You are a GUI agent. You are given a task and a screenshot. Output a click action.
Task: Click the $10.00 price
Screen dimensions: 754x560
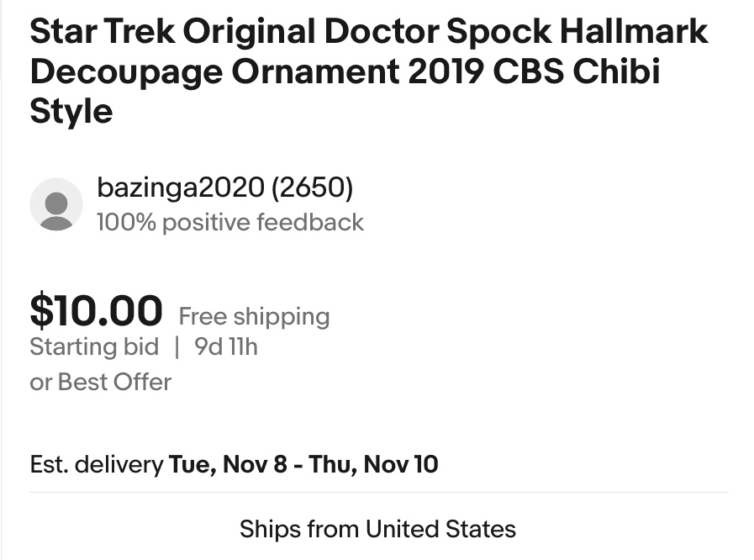click(x=96, y=311)
